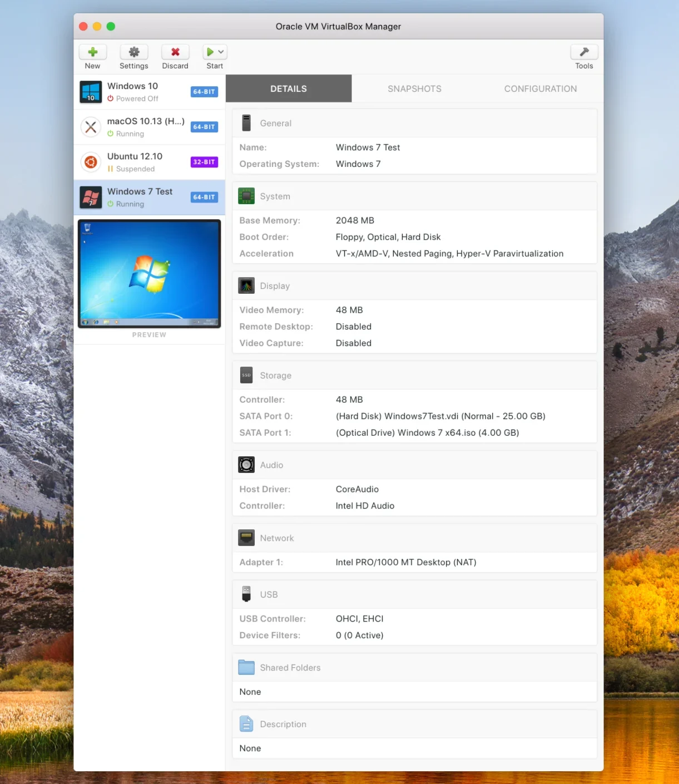
Task: Click the Name value Windows 7 Test
Action: pyautogui.click(x=368, y=147)
